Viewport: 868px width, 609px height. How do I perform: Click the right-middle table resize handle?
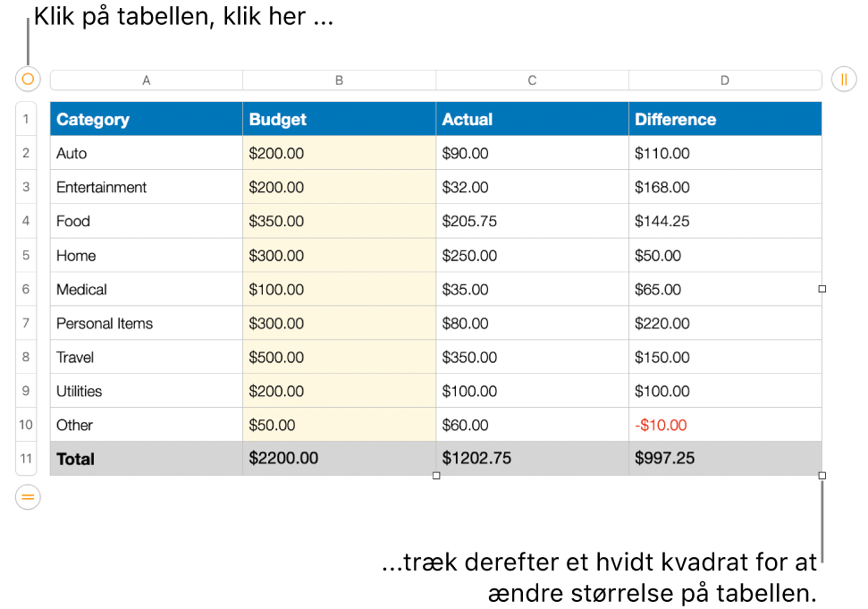(x=822, y=289)
